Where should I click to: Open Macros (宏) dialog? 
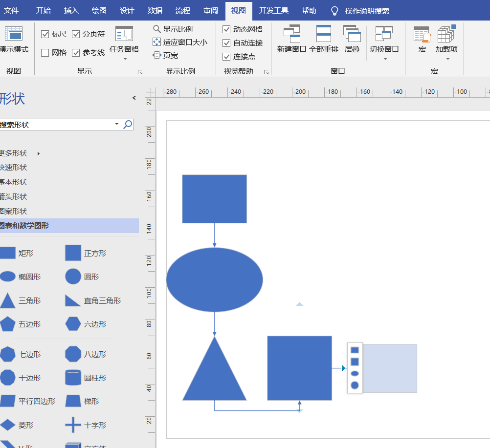422,40
